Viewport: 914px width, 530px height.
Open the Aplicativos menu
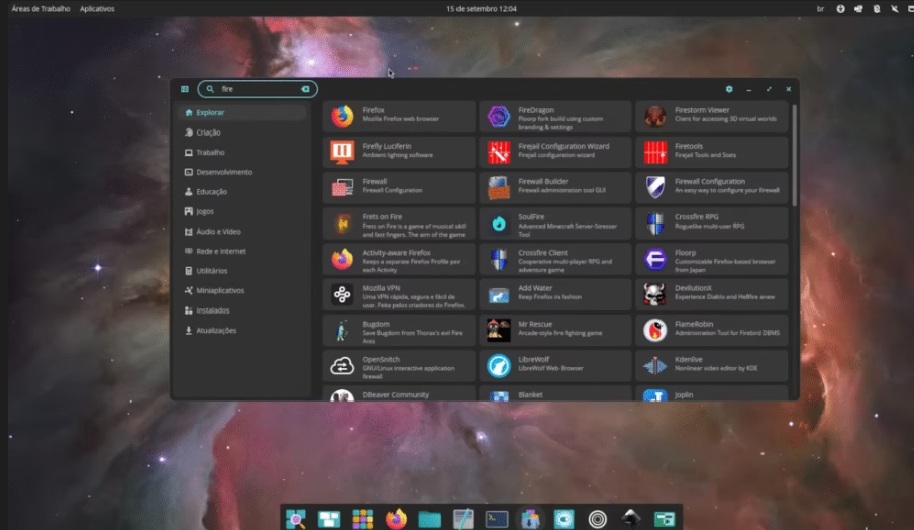point(97,9)
